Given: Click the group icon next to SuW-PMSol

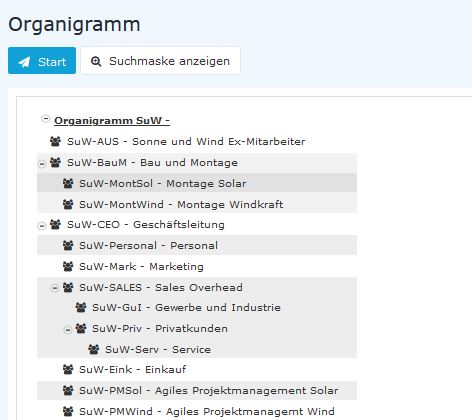Looking at the screenshot, I should coord(68,390).
